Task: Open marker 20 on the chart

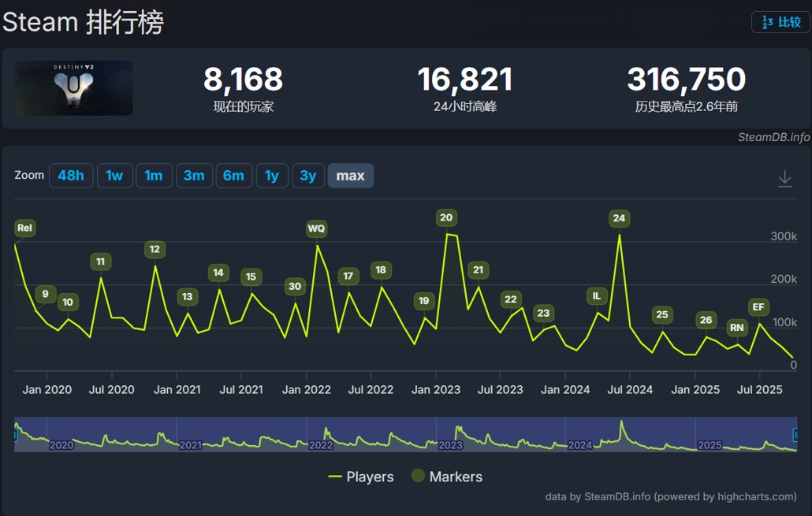Action: (x=446, y=217)
